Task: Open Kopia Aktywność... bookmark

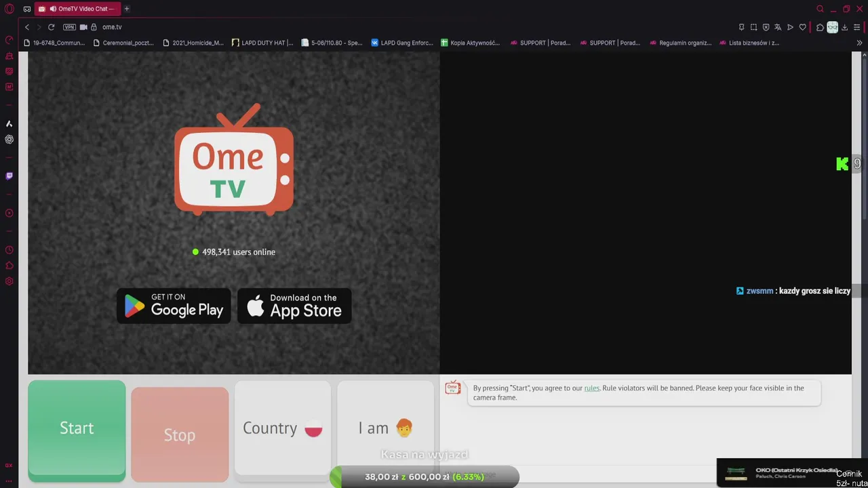Action: click(471, 43)
